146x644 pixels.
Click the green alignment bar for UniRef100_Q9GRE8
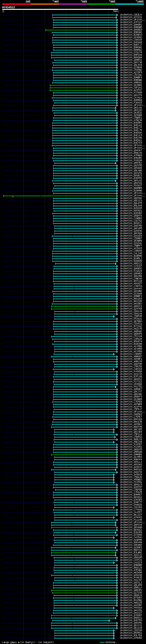(x=82, y=30)
